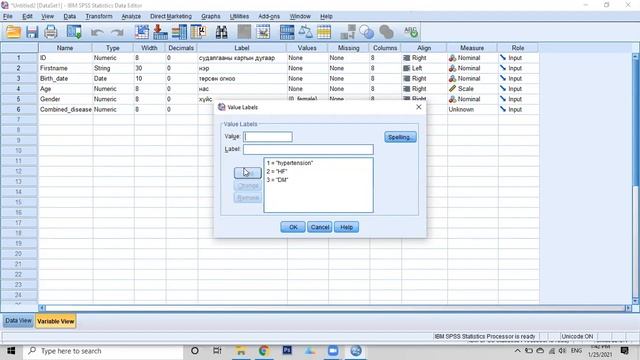The image size is (640, 360).
Task: Click Cancel in Value Labels dialog
Action: tap(320, 227)
